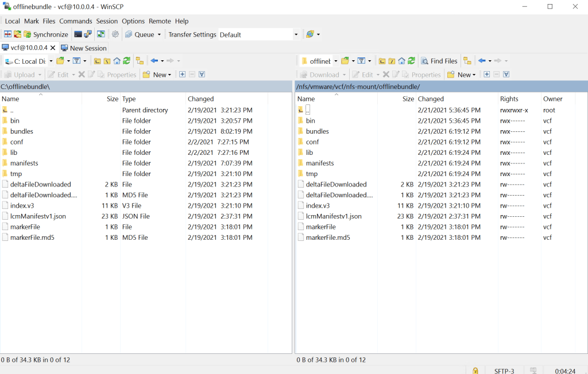Click the back arrow in remote panel
The width and height of the screenshot is (588, 374).
coord(481,61)
